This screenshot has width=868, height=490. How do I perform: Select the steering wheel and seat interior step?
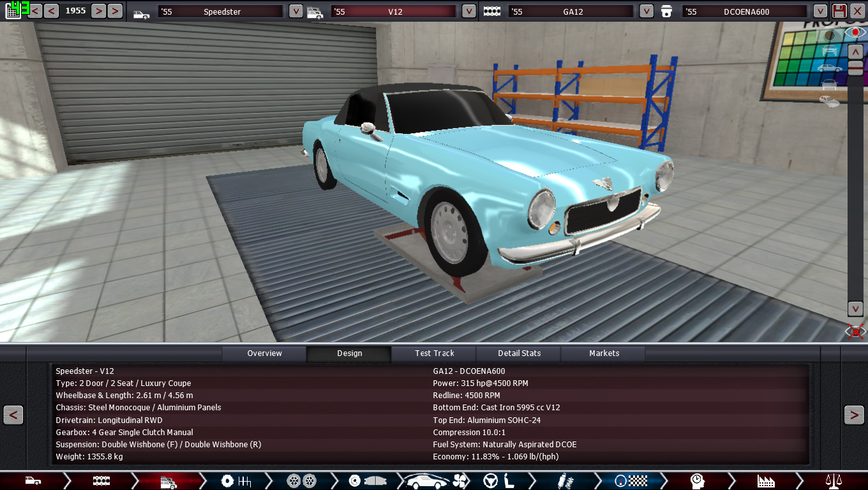tap(498, 481)
